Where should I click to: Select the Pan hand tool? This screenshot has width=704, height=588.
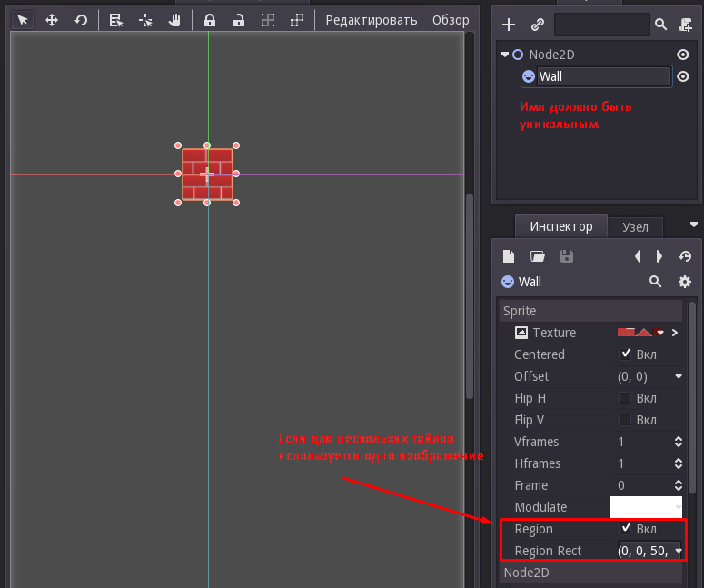click(x=174, y=20)
